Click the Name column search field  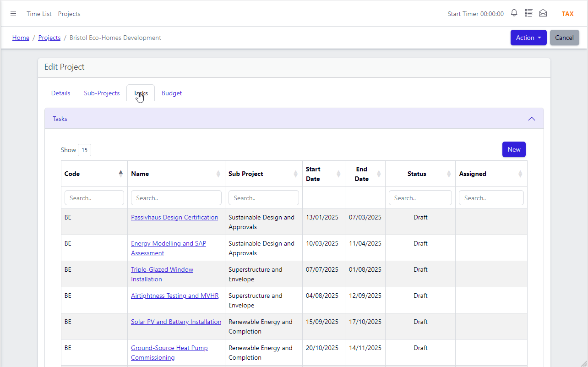(176, 198)
